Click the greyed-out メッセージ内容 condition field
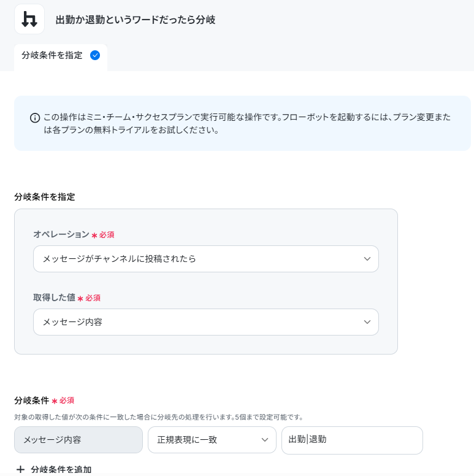 (x=78, y=440)
